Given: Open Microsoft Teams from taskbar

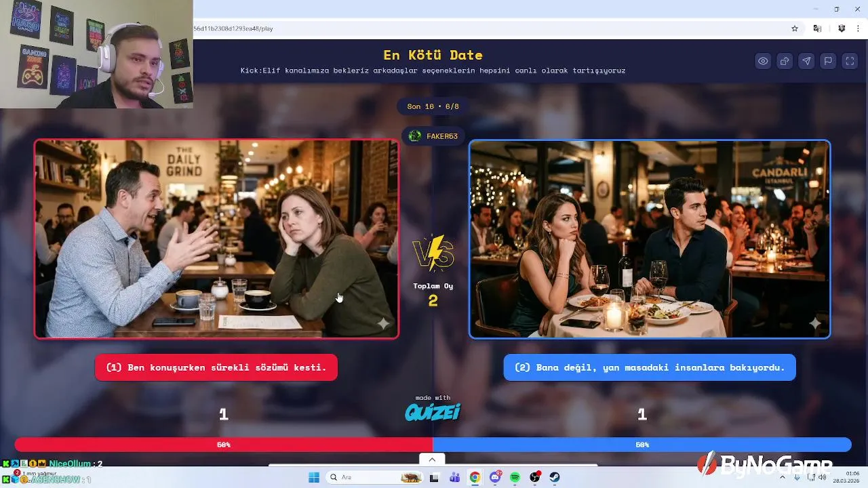Looking at the screenshot, I should pos(454,477).
